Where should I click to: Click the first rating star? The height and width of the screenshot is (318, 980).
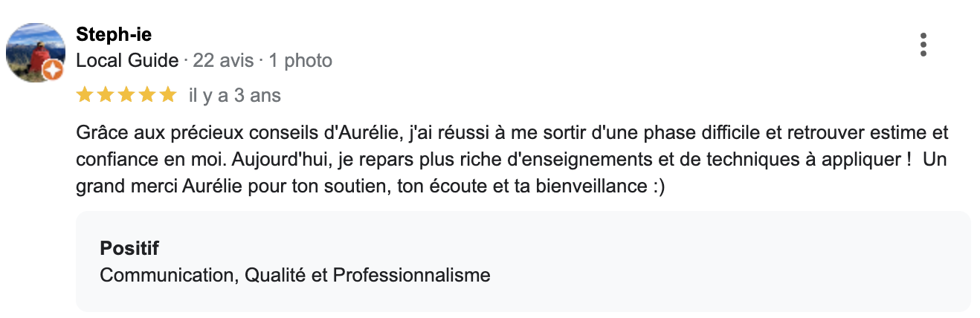tap(84, 95)
